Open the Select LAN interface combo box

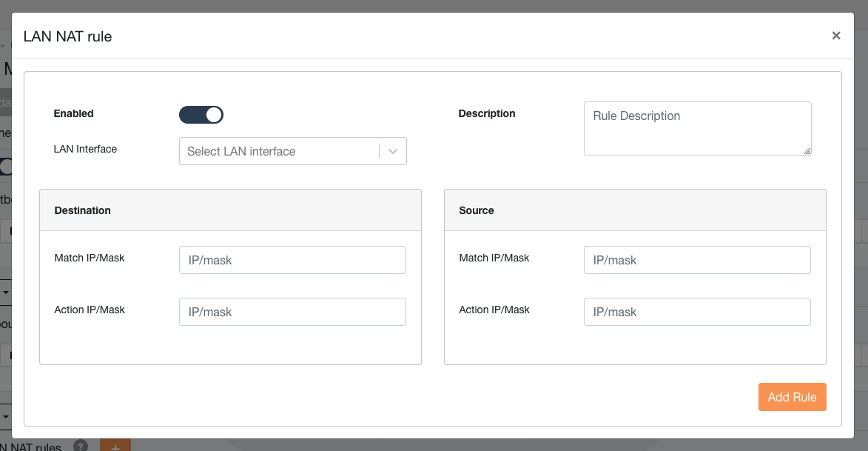pyautogui.click(x=278, y=151)
